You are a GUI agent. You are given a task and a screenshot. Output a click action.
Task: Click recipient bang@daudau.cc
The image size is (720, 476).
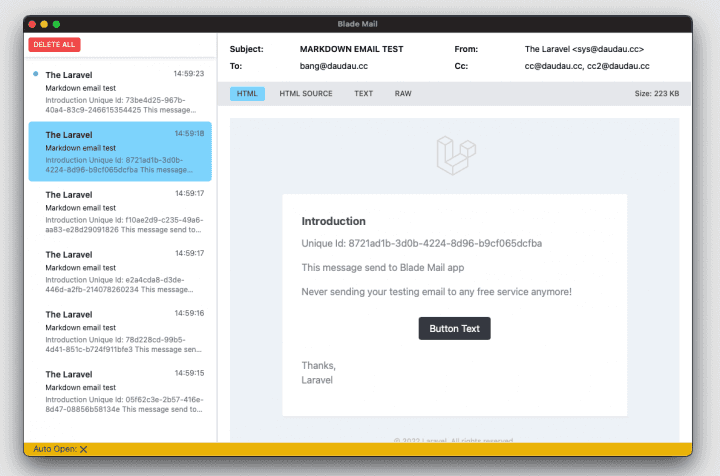tap(334, 66)
